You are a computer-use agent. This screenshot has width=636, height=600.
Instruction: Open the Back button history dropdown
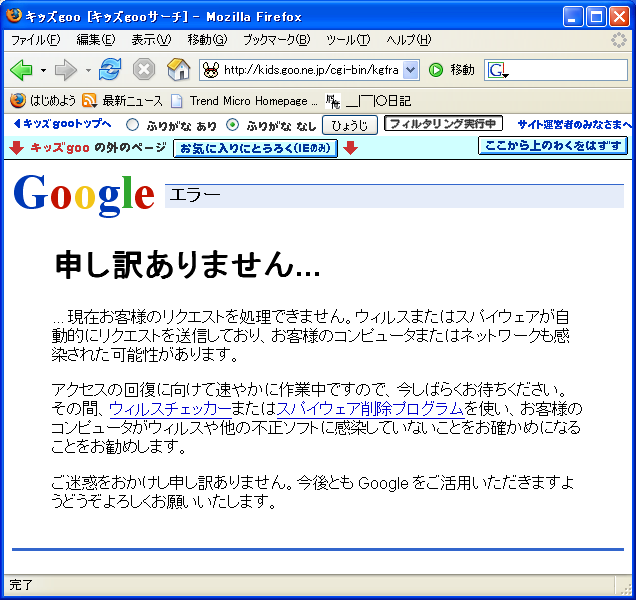[43, 70]
